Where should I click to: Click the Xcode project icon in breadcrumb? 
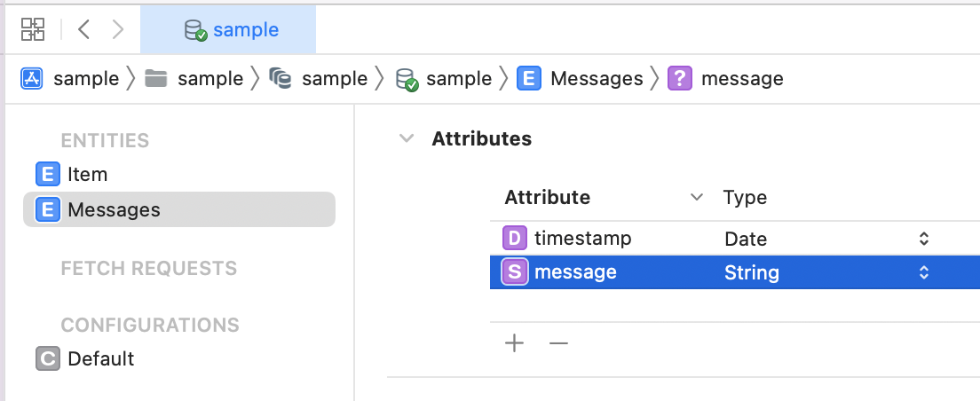click(32, 79)
